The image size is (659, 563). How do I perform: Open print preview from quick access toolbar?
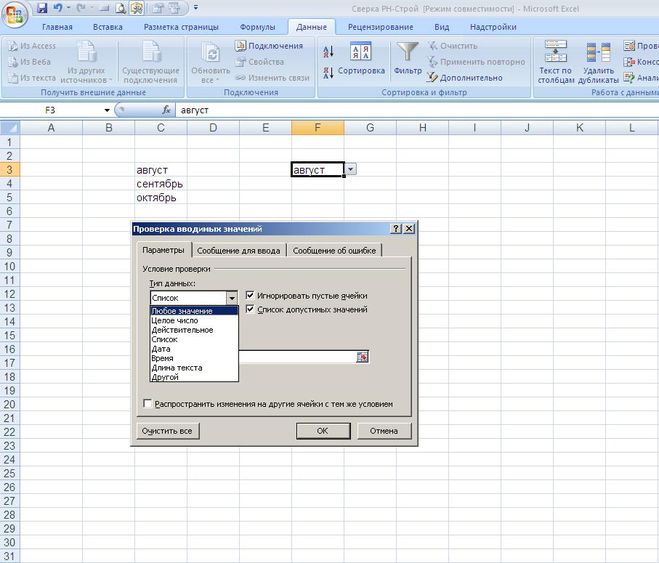[x=120, y=8]
